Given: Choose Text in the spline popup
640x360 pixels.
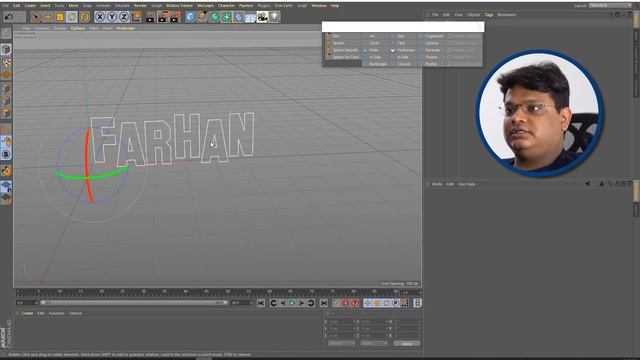Looking at the screenshot, I should click(x=401, y=43).
